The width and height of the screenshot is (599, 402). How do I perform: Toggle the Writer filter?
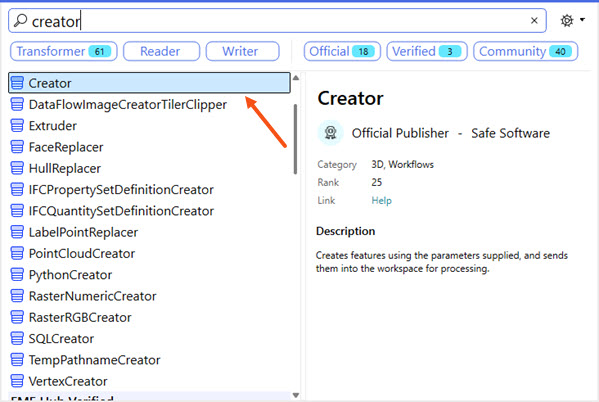point(243,51)
